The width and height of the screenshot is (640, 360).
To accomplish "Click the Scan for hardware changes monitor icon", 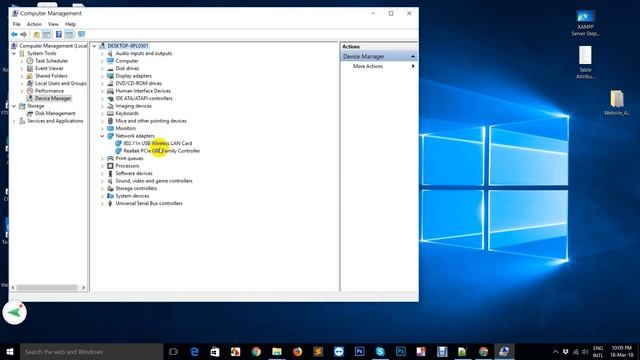I will (x=82, y=35).
